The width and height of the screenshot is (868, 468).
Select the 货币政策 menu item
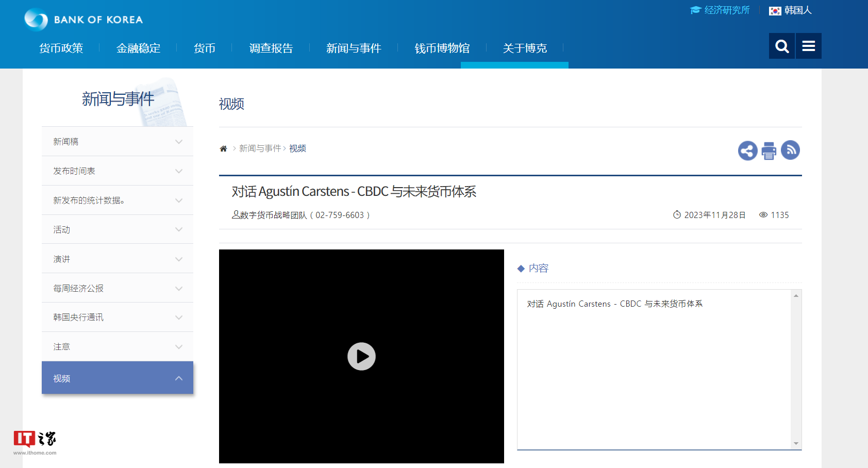[x=61, y=48]
